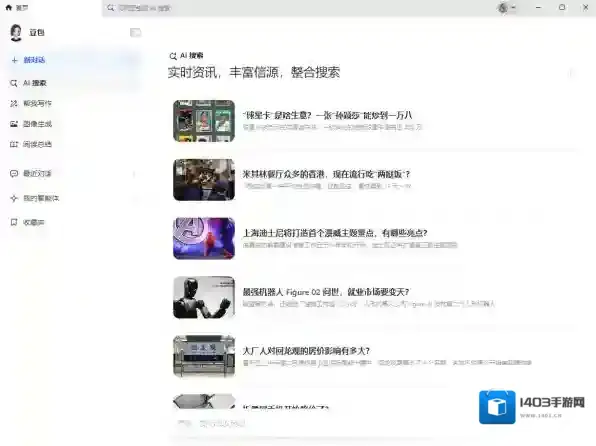Maximize the Doubao window
The height and width of the screenshot is (446, 596).
562,8
